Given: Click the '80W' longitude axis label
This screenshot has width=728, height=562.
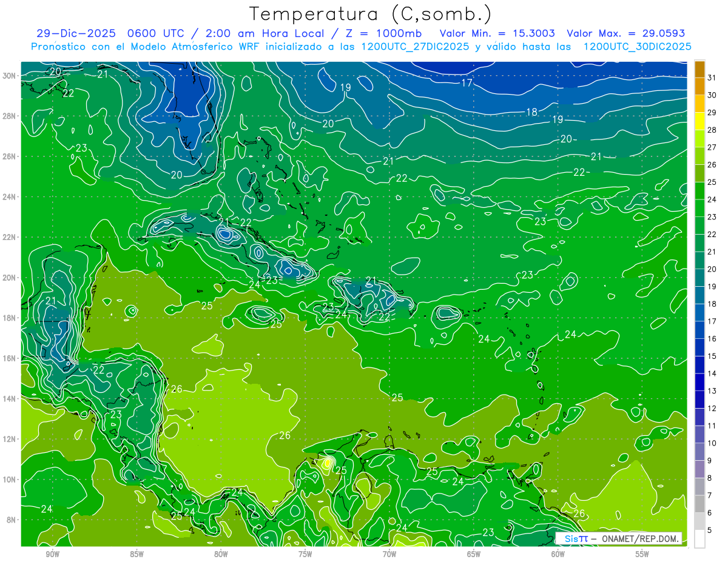Looking at the screenshot, I should [221, 554].
